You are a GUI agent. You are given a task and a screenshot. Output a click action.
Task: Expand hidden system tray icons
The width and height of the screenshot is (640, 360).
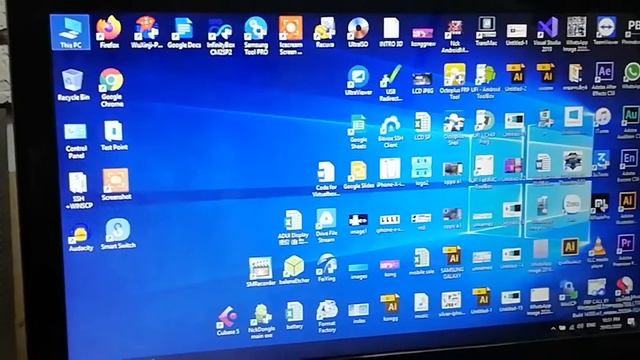click(553, 328)
